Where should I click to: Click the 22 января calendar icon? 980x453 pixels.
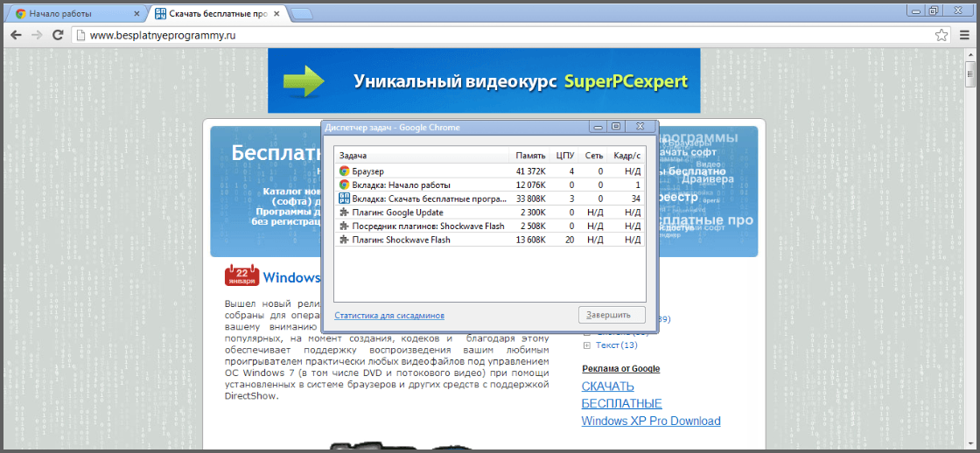tap(241, 275)
